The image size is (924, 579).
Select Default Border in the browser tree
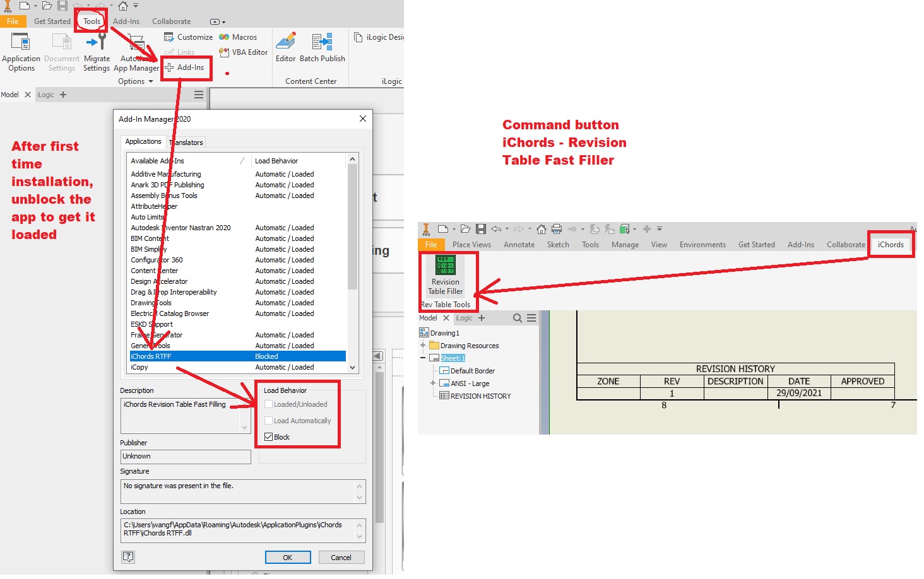coord(472,371)
